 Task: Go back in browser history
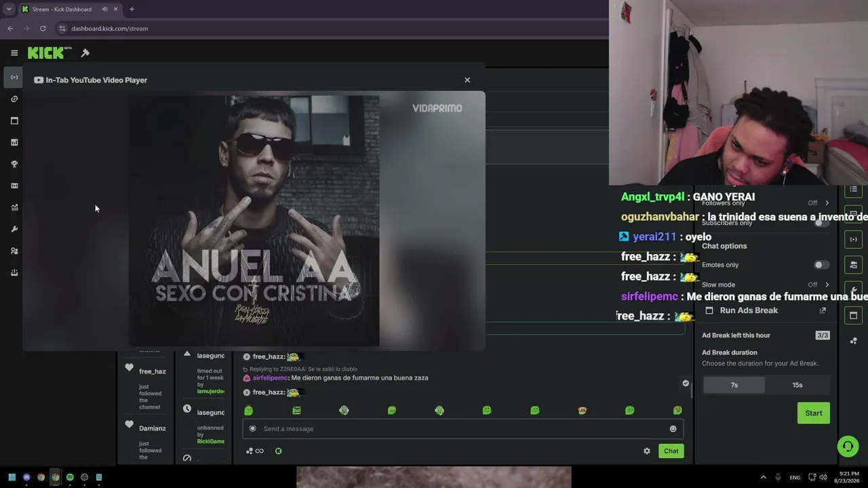[x=10, y=28]
